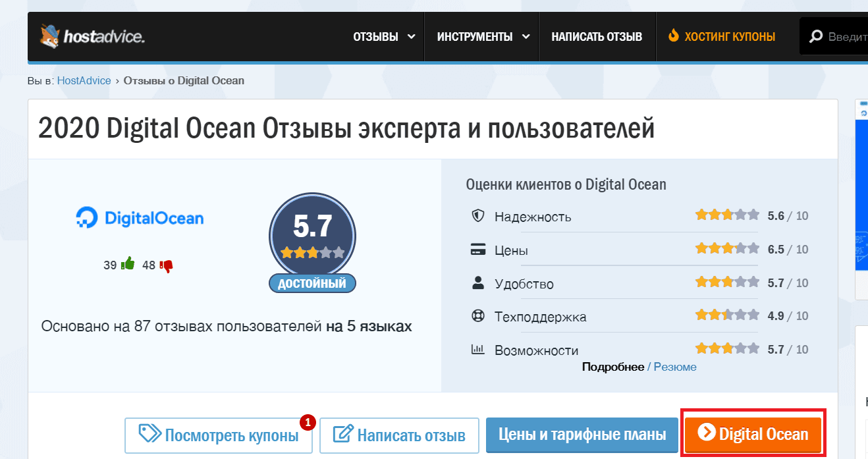The image size is (868, 459).
Task: Click the Удобство star rating
Action: (727, 282)
